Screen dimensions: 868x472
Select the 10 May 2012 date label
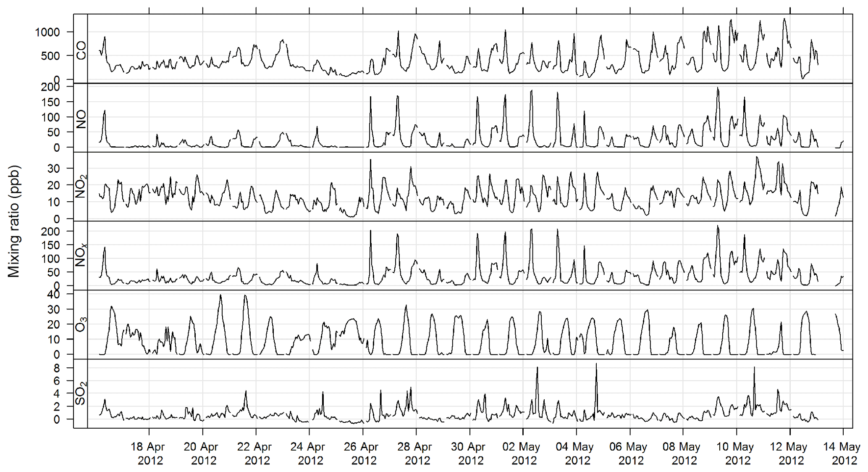[x=736, y=454]
